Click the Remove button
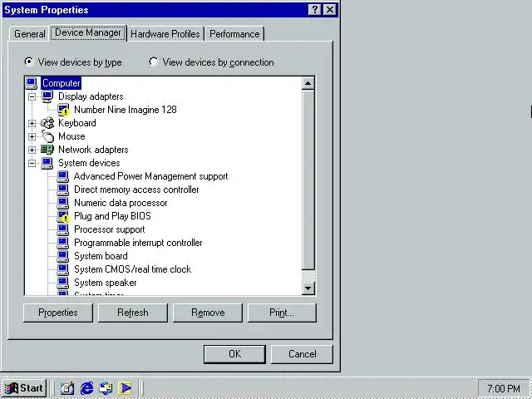This screenshot has height=399, width=532. pos(208,313)
